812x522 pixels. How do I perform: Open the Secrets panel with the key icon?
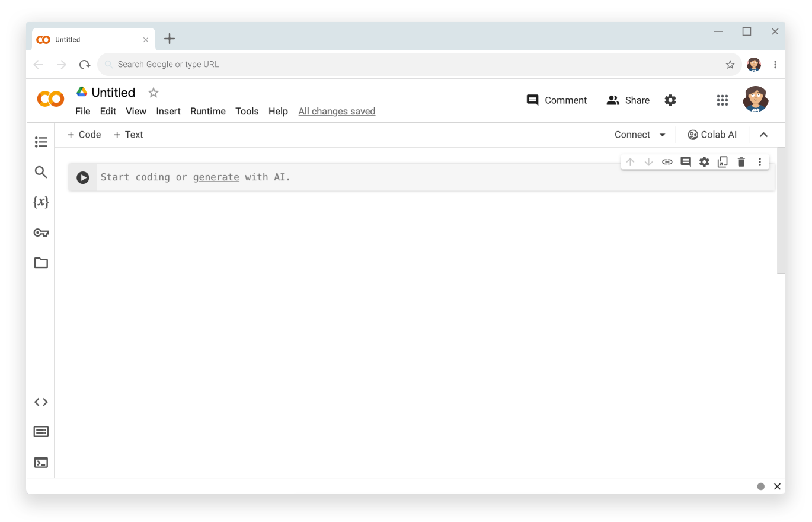click(x=41, y=233)
